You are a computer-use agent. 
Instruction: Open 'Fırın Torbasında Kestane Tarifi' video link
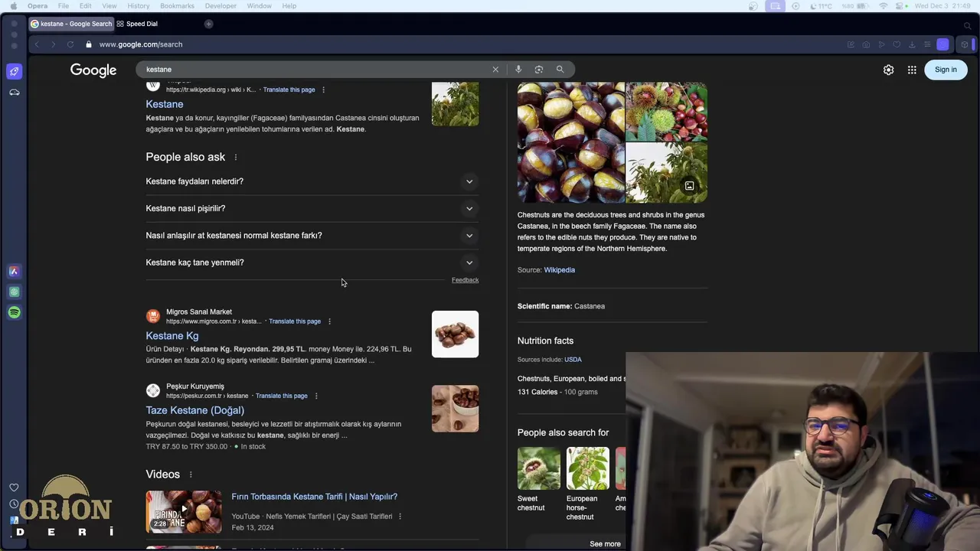(315, 497)
